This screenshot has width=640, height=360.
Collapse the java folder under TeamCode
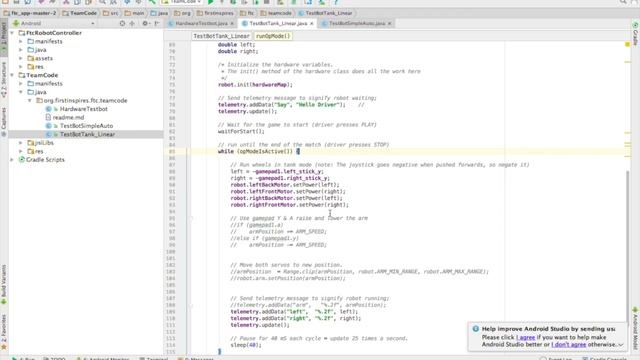[x=21, y=92]
